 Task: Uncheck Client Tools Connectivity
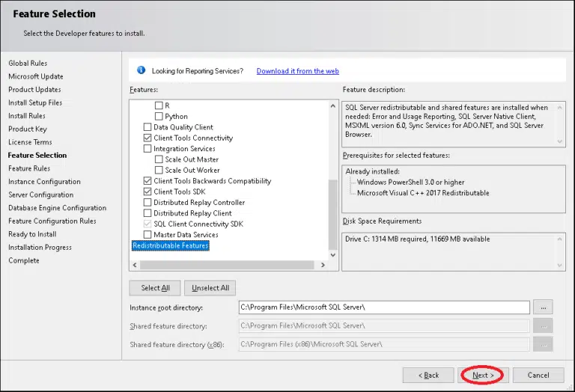point(147,138)
